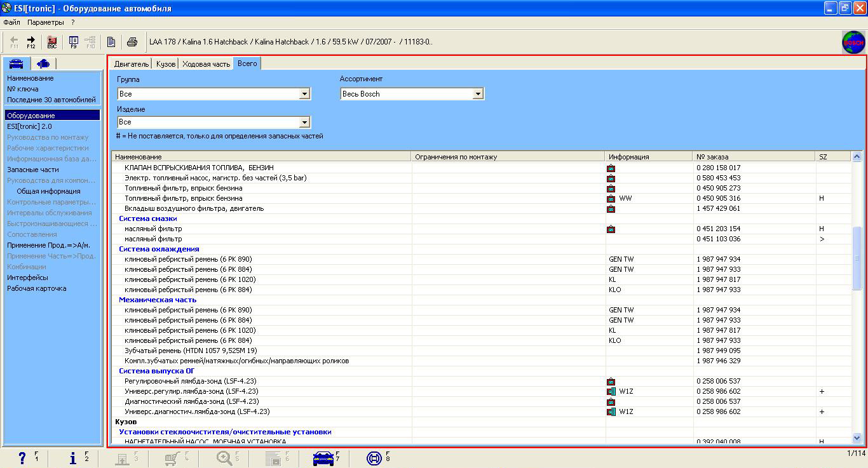Viewport: 868px width, 468px height.
Task: Open help with the F1 question mark icon
Action: tap(24, 458)
